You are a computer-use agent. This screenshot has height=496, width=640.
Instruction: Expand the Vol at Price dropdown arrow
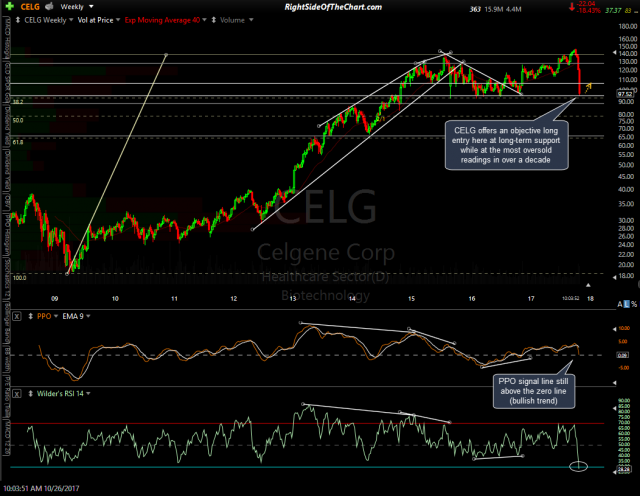[118, 20]
